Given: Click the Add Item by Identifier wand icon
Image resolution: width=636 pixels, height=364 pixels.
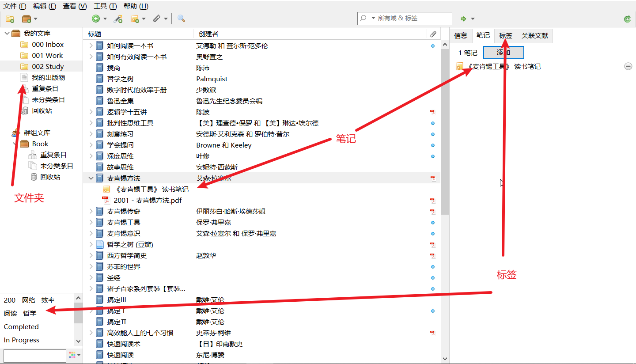Looking at the screenshot, I should click(118, 19).
